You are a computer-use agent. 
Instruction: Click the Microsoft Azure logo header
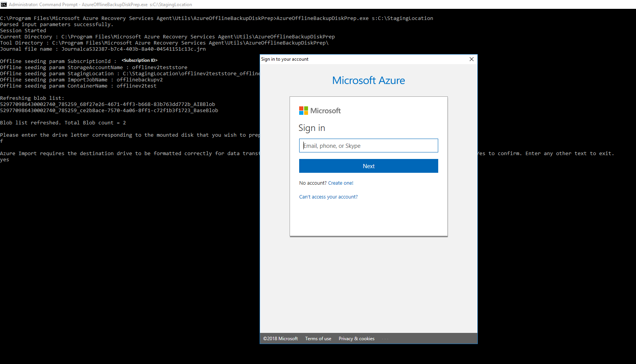pos(368,80)
